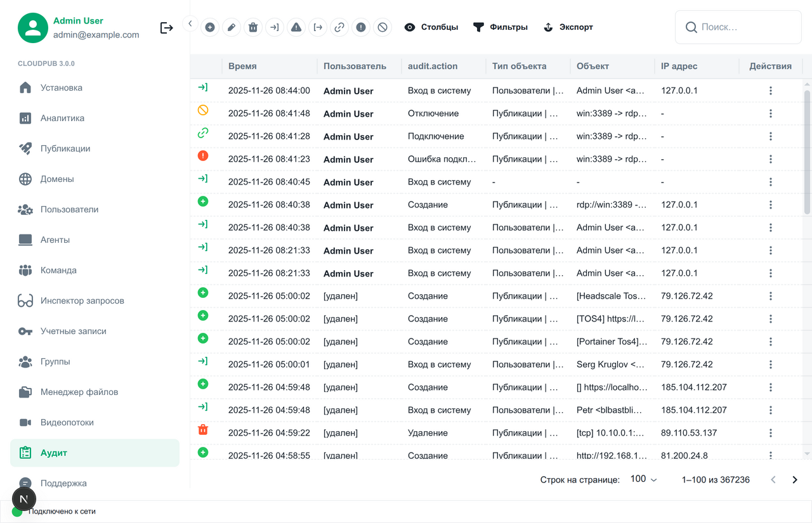
Task: Click the trash deletion filter icon in toolbar
Action: pos(253,27)
